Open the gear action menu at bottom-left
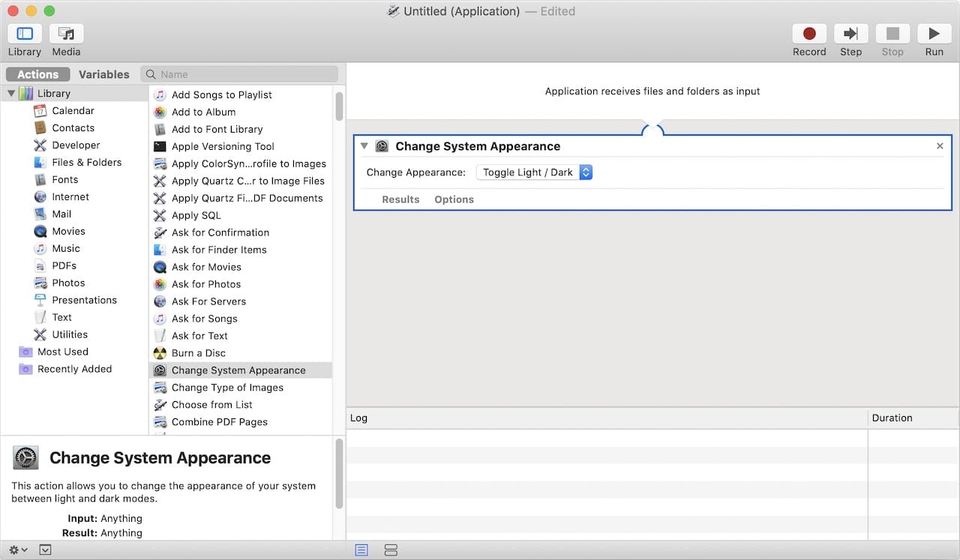The width and height of the screenshot is (960, 560). pos(18,550)
